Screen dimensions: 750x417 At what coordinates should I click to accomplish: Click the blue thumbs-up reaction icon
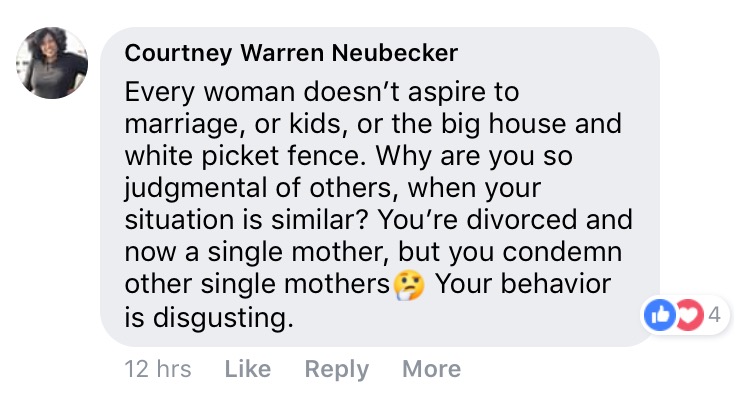(660, 316)
